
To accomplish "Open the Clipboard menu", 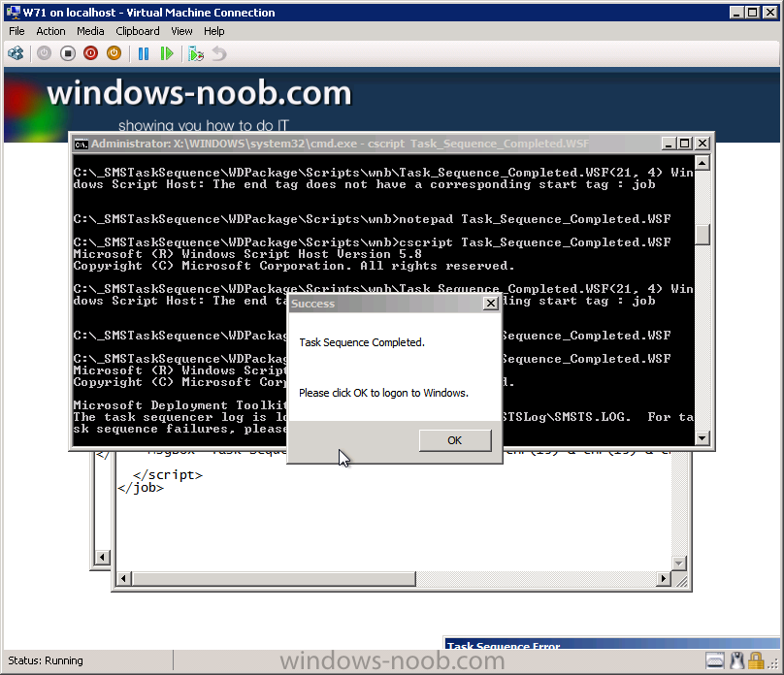I will [138, 31].
